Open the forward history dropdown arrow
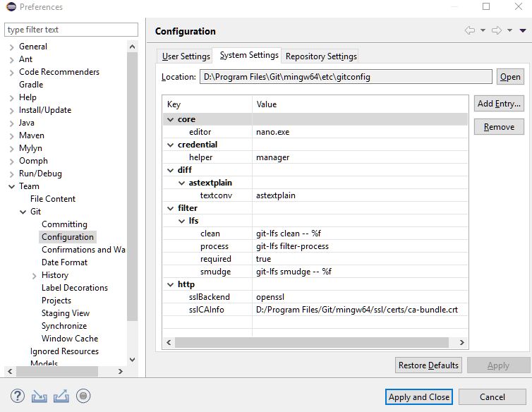This screenshot has height=412, width=532. 509,30
